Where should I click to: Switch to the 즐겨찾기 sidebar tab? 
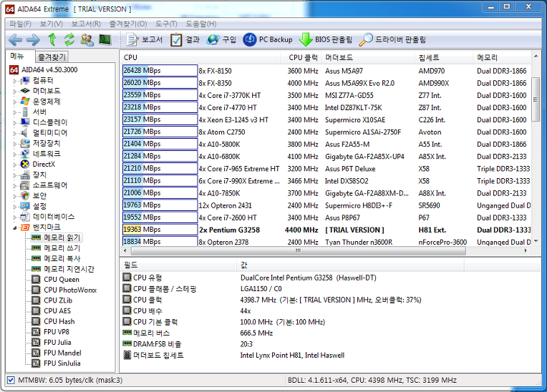52,57
